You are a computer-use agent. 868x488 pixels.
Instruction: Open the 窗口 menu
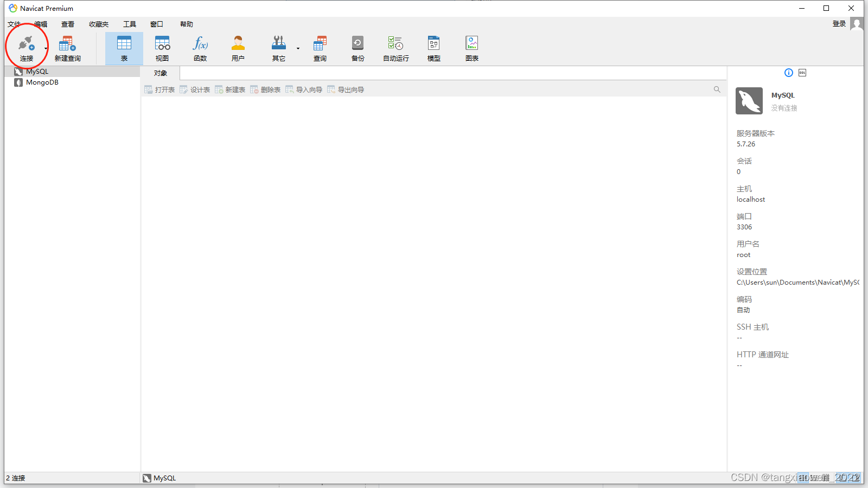pyautogui.click(x=157, y=24)
